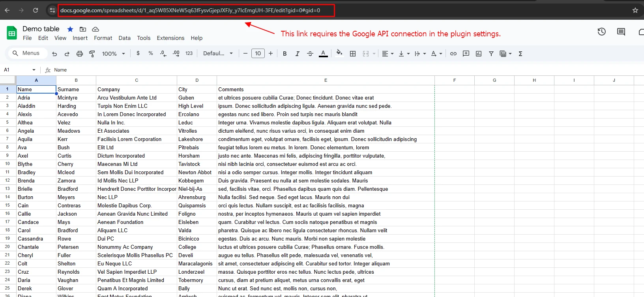Increase font size with plus button
Image resolution: width=644 pixels, height=297 pixels.
point(271,53)
